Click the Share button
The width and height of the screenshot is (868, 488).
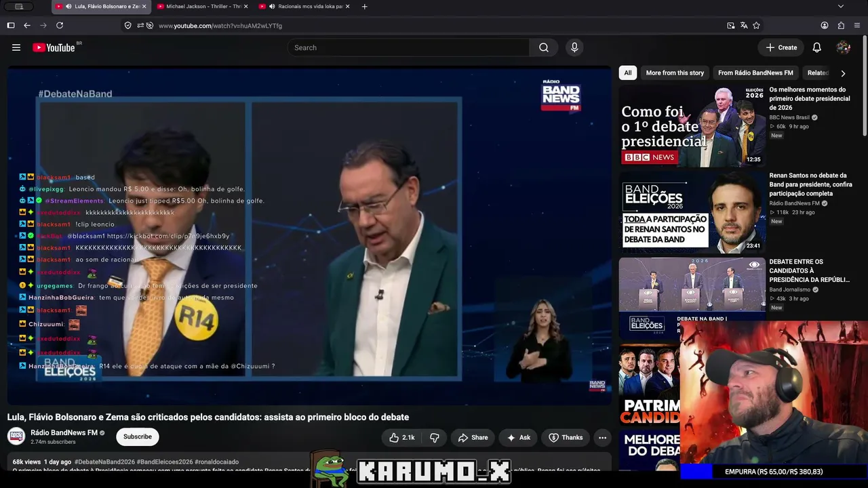(473, 438)
